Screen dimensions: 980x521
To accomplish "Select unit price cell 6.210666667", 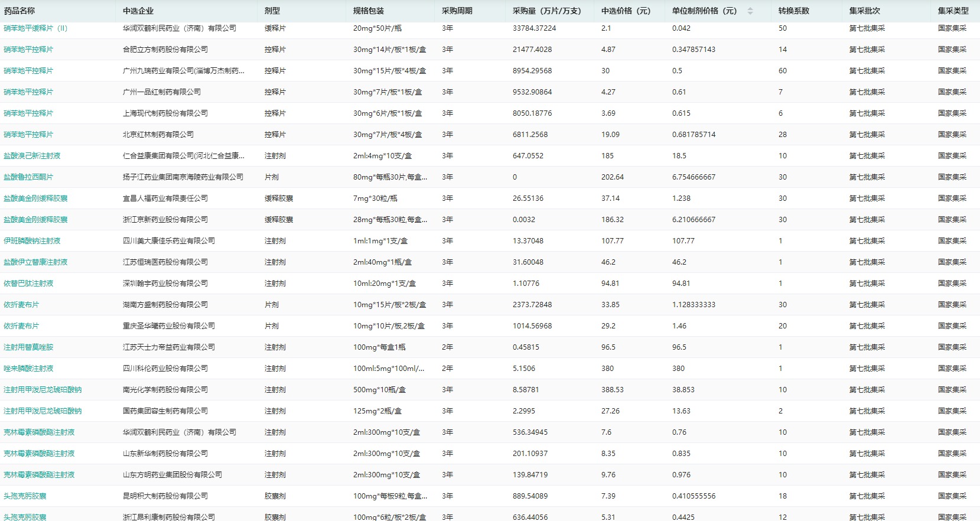I will pyautogui.click(x=694, y=220).
